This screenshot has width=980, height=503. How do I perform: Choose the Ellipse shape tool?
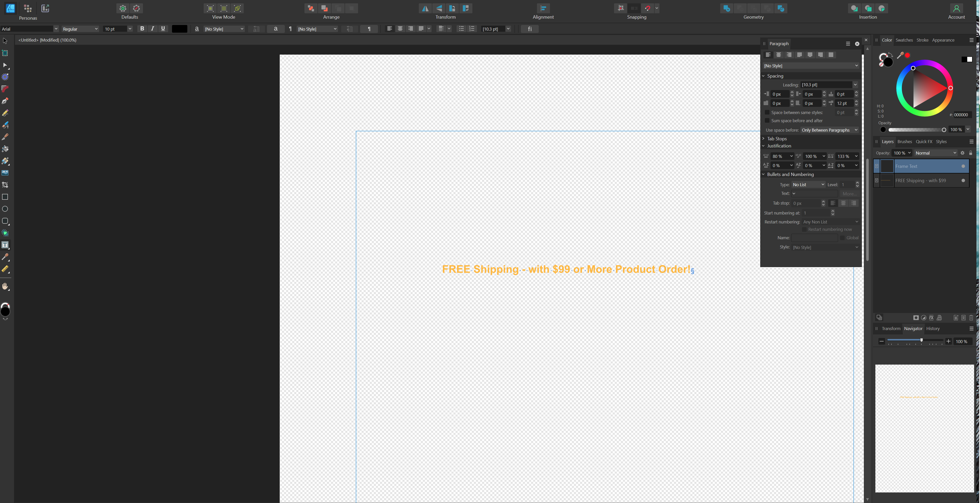click(5, 209)
